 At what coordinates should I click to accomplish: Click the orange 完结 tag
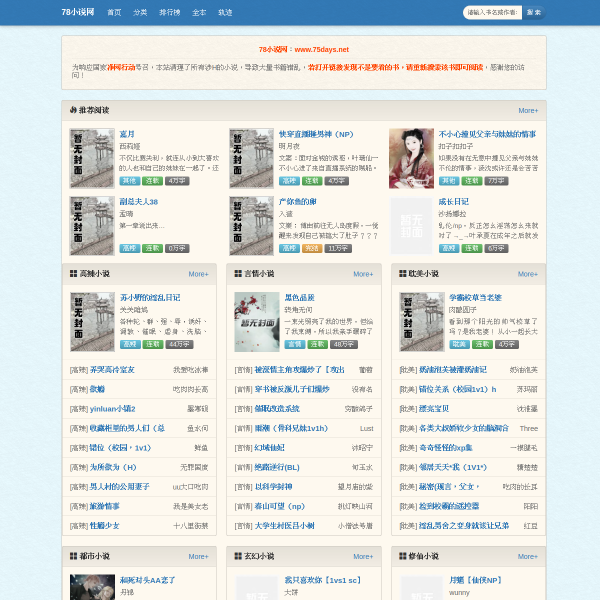(312, 248)
